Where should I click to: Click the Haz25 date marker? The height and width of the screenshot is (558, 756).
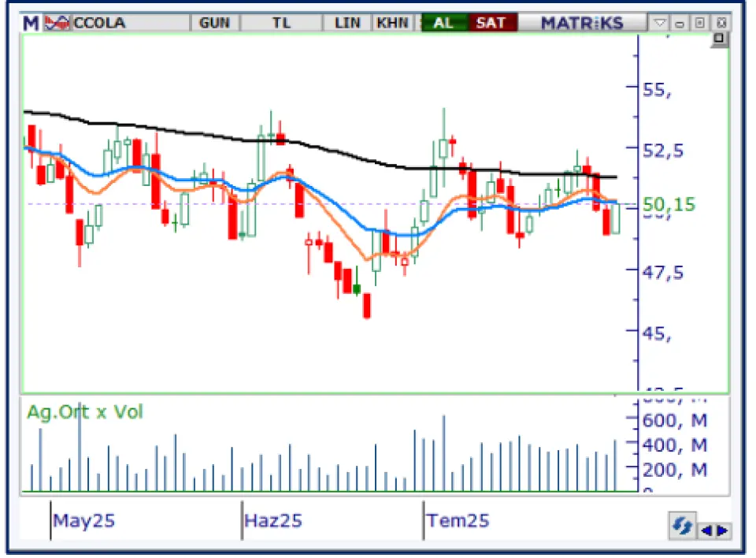[x=273, y=521]
